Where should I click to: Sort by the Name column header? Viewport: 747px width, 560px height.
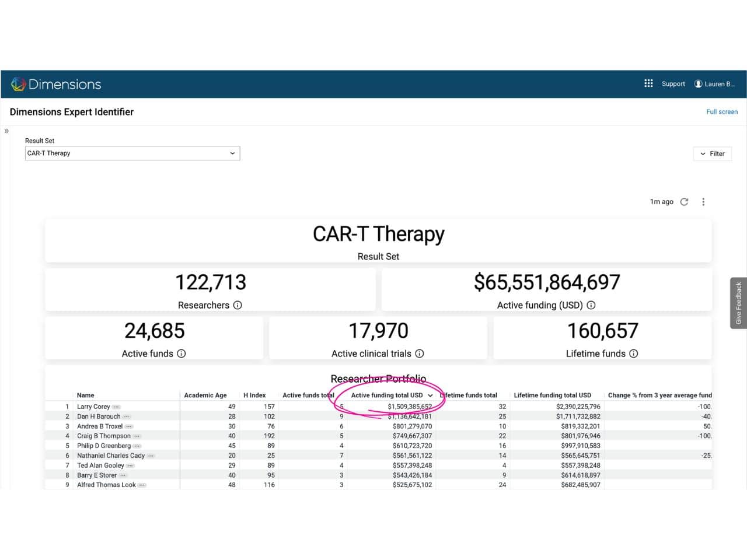pyautogui.click(x=85, y=395)
